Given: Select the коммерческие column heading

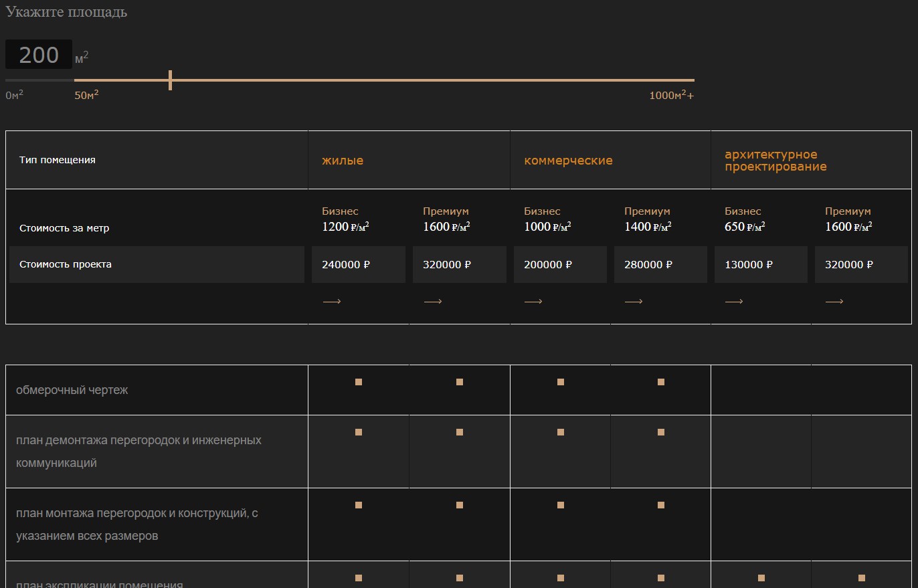Looking at the screenshot, I should 568,161.
